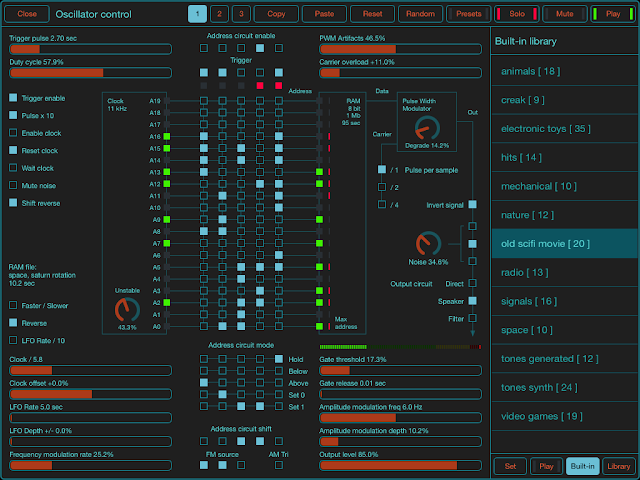Viewport: 640px width, 480px height.
Task: Toggle Shift reverse checkbox
Action: [13, 202]
